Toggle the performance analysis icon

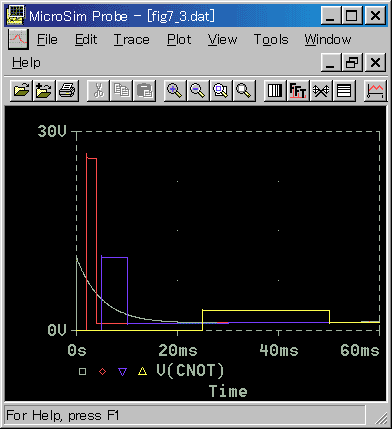point(321,90)
